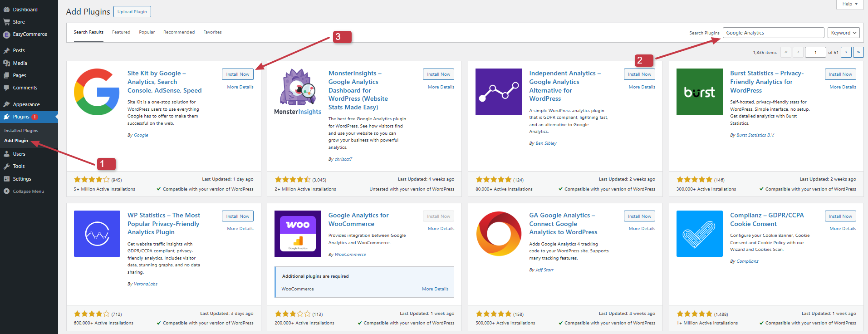Viewport: 868px width, 334px height.
Task: Jump to the last results page
Action: point(858,52)
